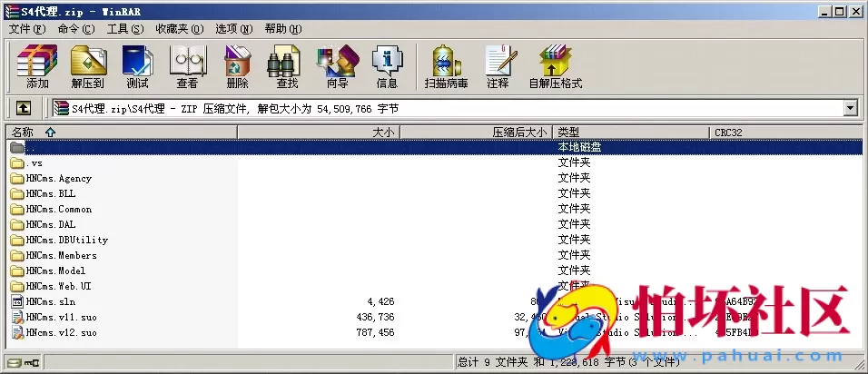Click the Delete (删除) toolbar icon
The height and width of the screenshot is (374, 868).
238,67
